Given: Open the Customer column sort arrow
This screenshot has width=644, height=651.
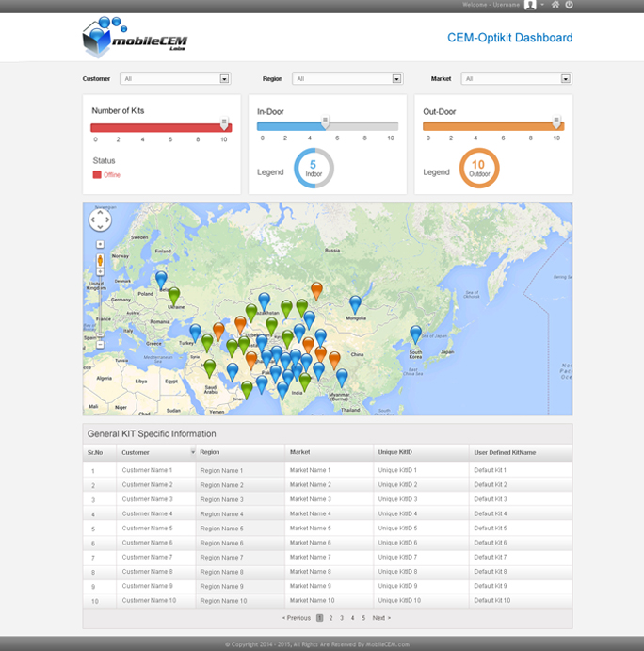Looking at the screenshot, I should (x=193, y=451).
